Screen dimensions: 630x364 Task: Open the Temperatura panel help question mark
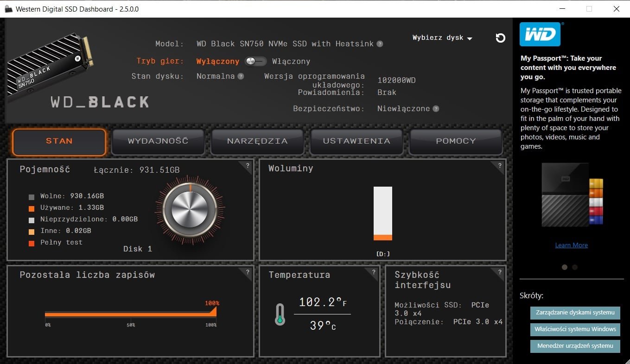tap(374, 272)
